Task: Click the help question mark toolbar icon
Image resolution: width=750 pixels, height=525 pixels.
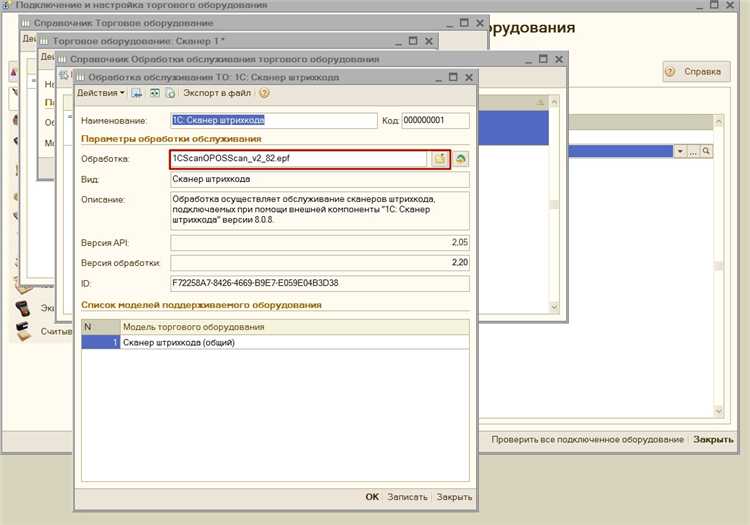Action: point(264,93)
